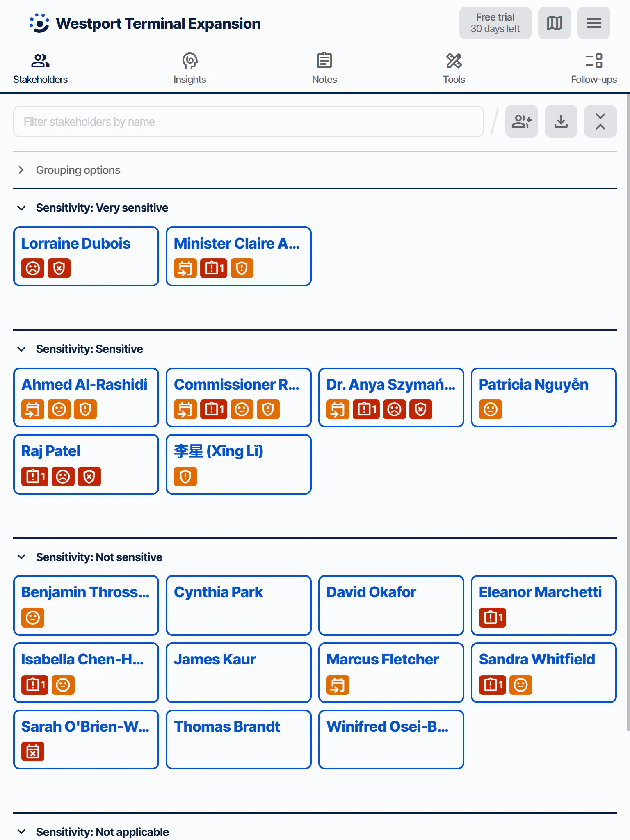Screen dimensions: 630x840
Task: Open the Tools tab
Action: (454, 69)
